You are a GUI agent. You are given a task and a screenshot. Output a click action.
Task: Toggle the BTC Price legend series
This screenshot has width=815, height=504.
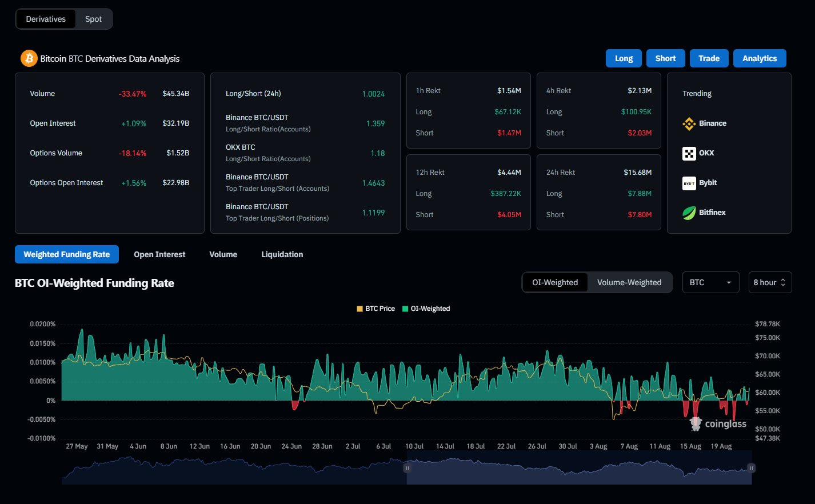point(375,309)
